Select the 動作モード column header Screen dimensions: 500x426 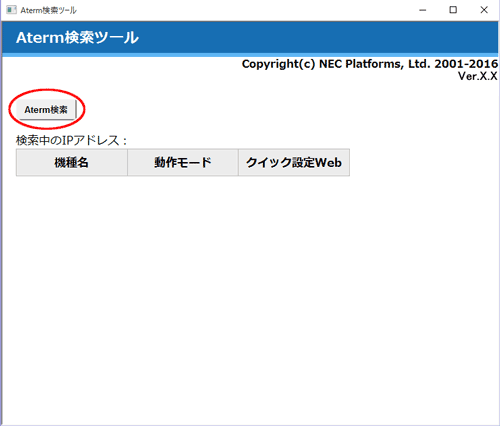point(183,162)
